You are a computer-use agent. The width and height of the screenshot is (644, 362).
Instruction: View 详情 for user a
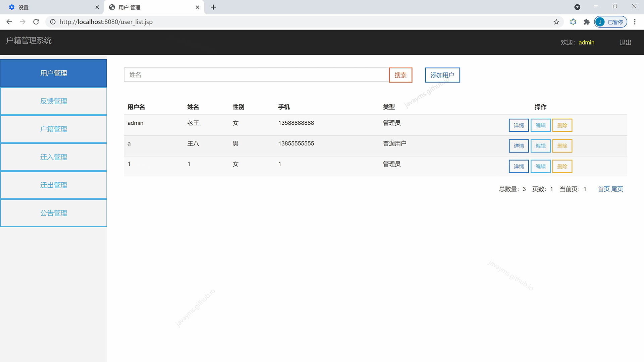519,146
